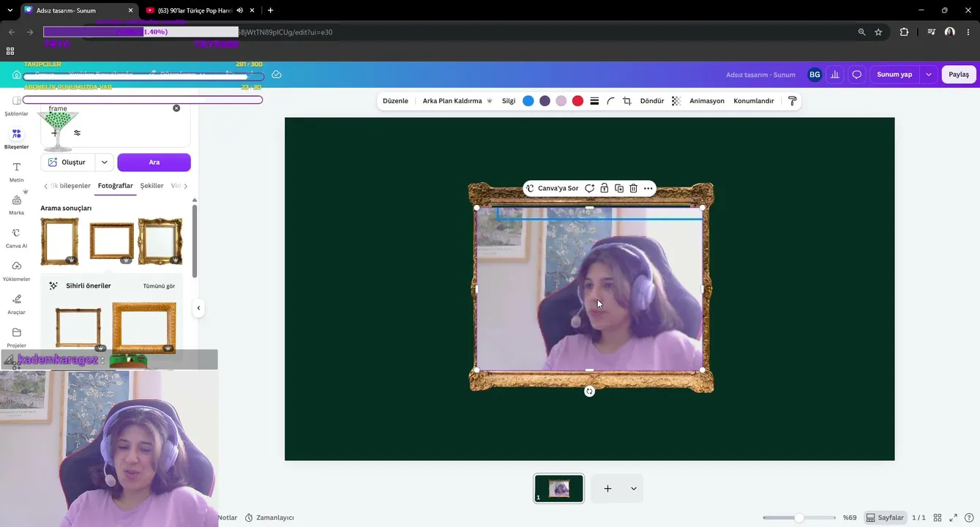
Task: Open the Notlar notes button
Action: point(228,517)
